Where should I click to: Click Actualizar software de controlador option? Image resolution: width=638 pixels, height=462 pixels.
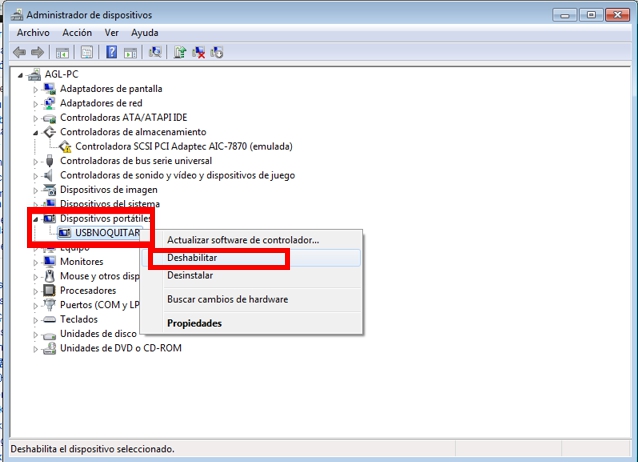243,240
